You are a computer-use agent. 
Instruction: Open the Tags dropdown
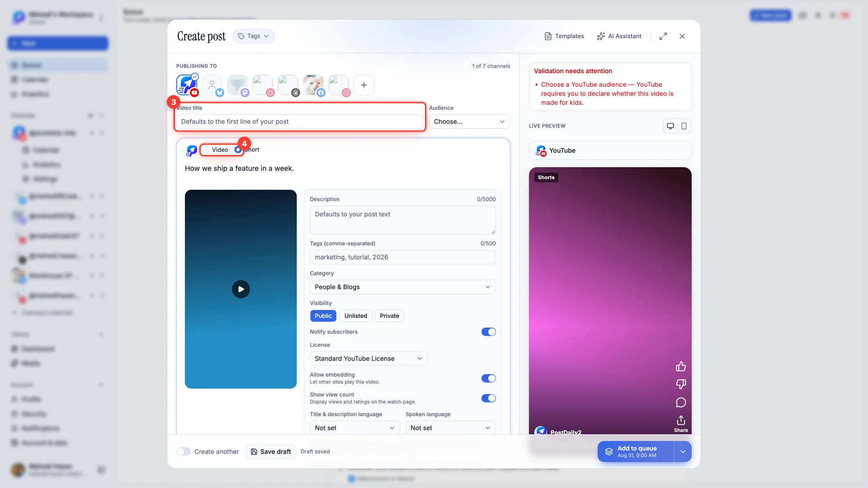coord(254,36)
